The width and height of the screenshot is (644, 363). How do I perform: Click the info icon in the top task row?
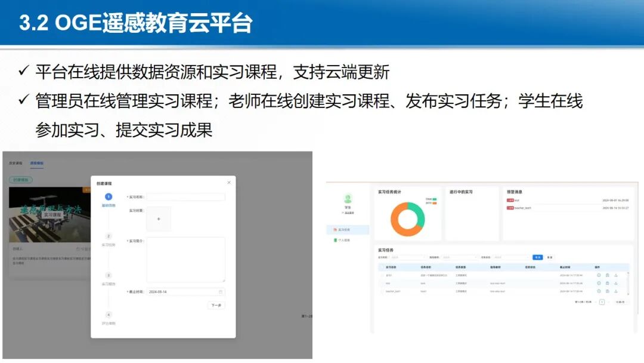599,275
